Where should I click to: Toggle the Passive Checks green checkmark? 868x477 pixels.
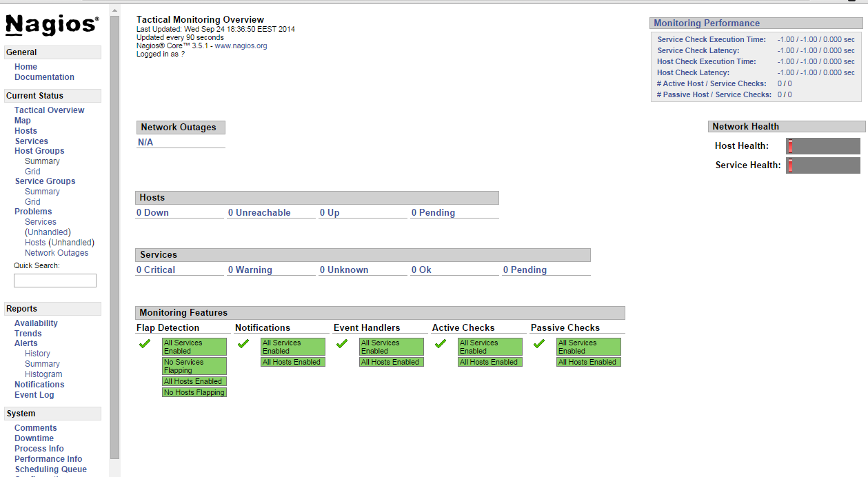click(x=538, y=343)
